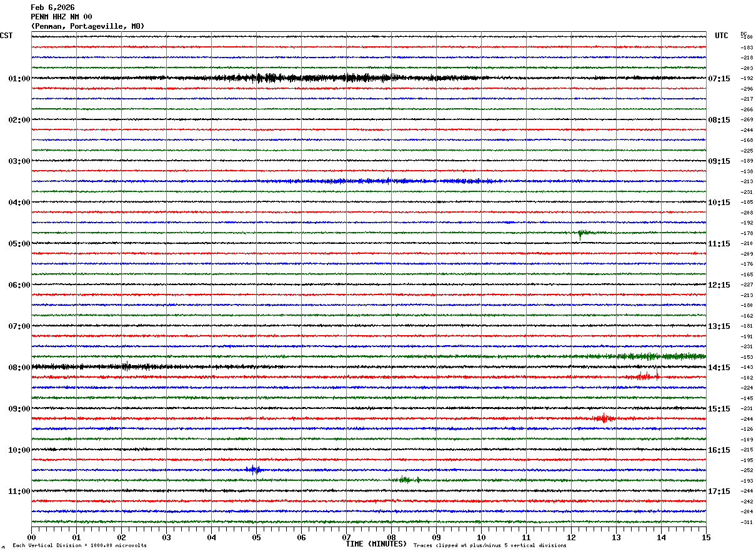Click minute tick label 00 on the time axis
Screen dimensions: 756x554
tap(31, 537)
